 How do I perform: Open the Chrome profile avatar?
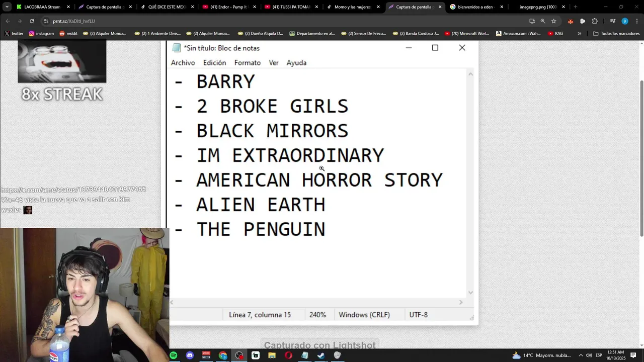[x=625, y=21]
